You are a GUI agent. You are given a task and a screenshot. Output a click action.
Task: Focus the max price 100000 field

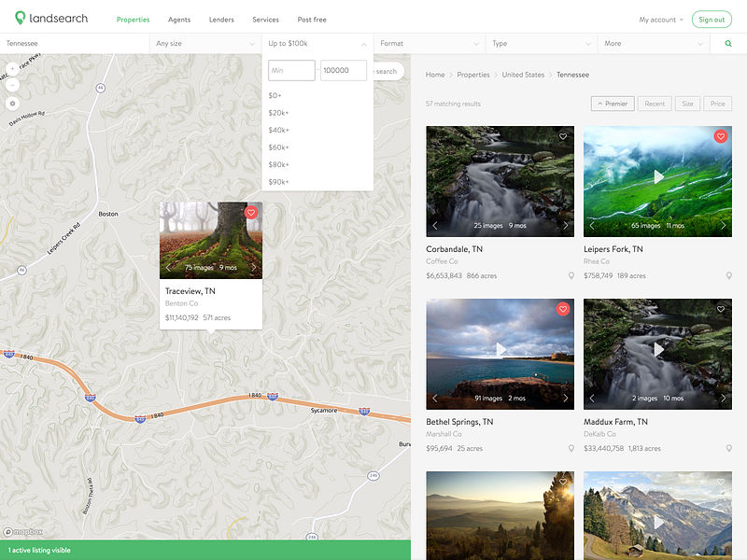[x=344, y=71]
